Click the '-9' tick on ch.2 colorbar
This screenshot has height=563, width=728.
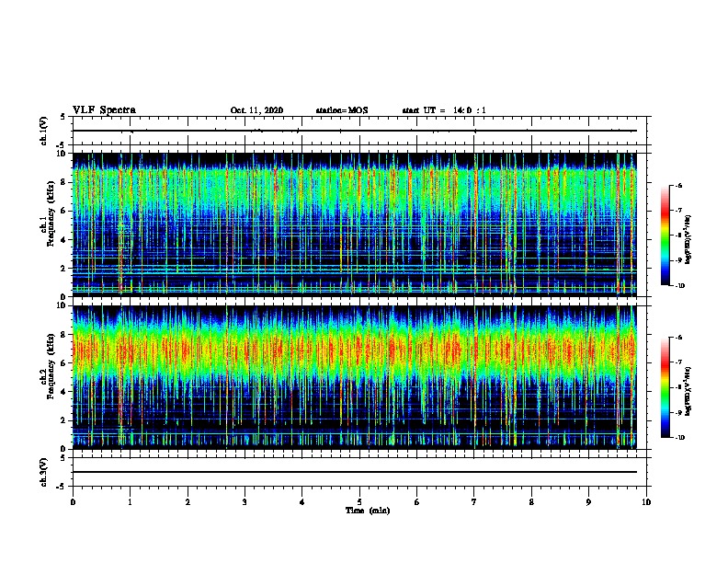coord(678,412)
